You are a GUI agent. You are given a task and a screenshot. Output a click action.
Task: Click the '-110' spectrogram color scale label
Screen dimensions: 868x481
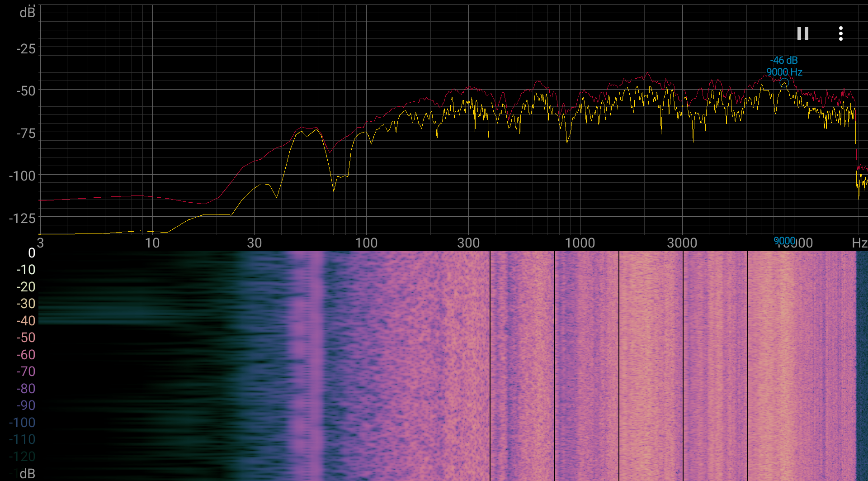pyautogui.click(x=22, y=439)
